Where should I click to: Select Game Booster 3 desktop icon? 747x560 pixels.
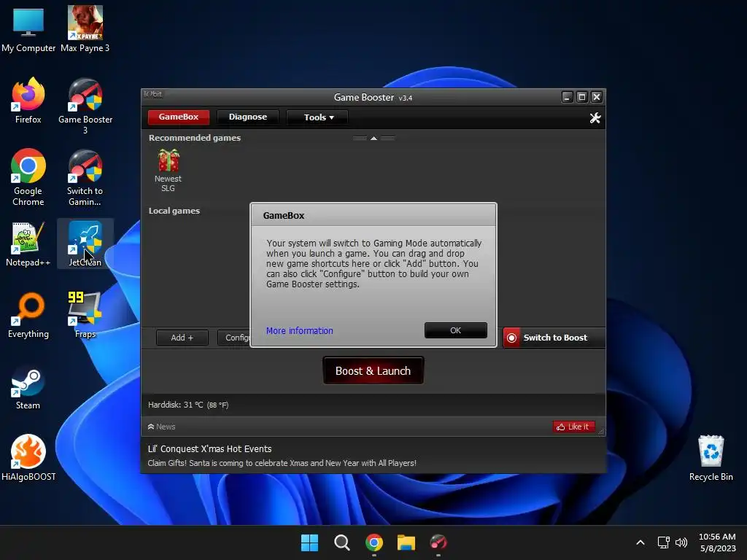point(85,106)
